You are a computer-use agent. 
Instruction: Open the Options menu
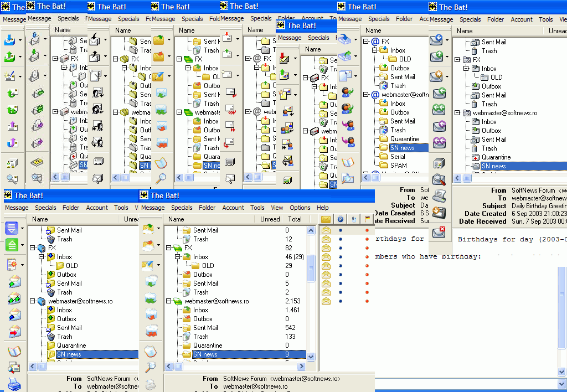(300, 208)
